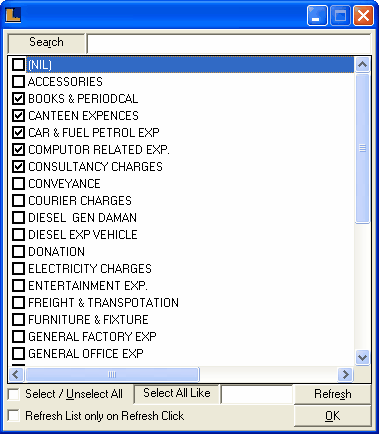Click the scroll up arrow of list

(362, 64)
